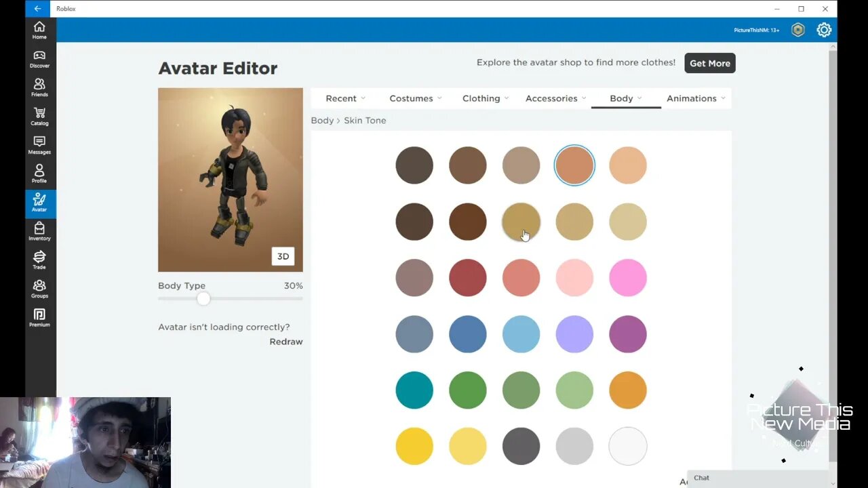Image resolution: width=868 pixels, height=488 pixels.
Task: Open Trade in the sidebar
Action: coord(39,260)
